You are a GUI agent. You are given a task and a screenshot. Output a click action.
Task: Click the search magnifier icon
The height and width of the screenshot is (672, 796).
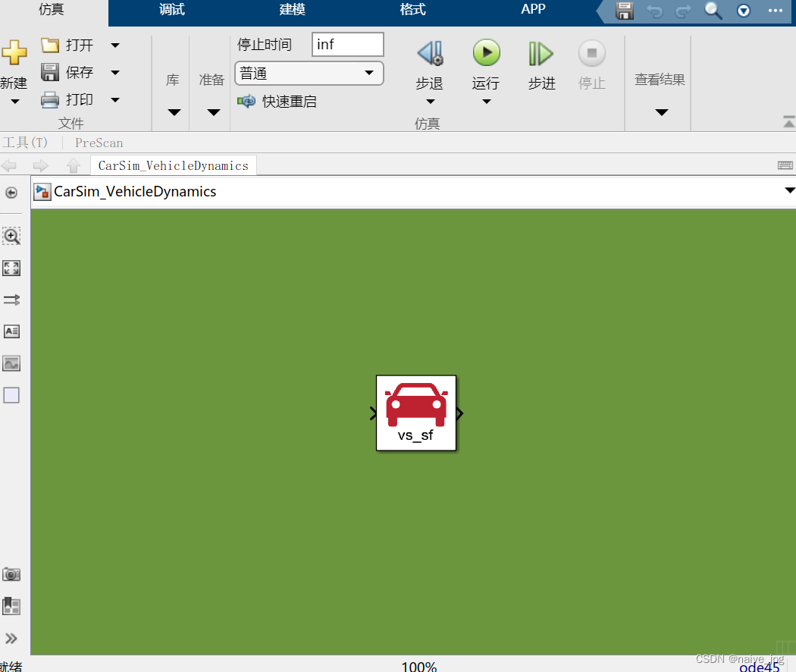(713, 11)
